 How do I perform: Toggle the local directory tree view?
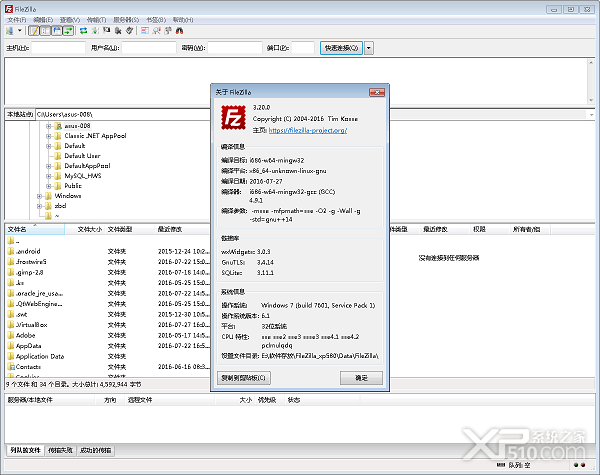tap(45, 31)
